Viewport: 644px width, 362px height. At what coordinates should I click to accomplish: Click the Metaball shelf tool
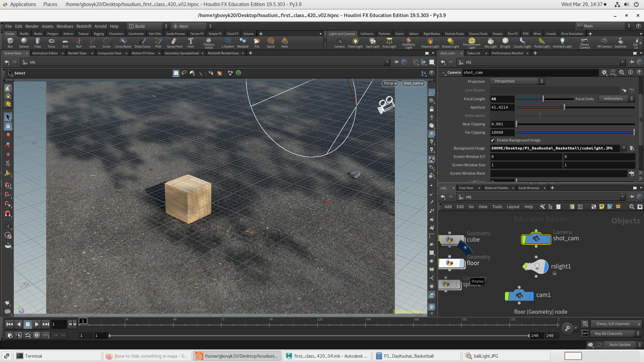[x=243, y=43]
